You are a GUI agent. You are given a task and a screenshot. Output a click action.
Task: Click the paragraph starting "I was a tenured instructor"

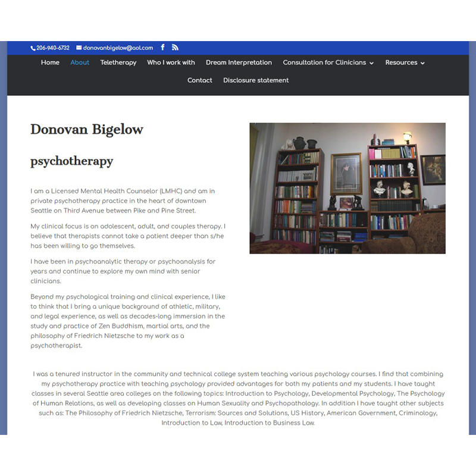[x=238, y=398]
